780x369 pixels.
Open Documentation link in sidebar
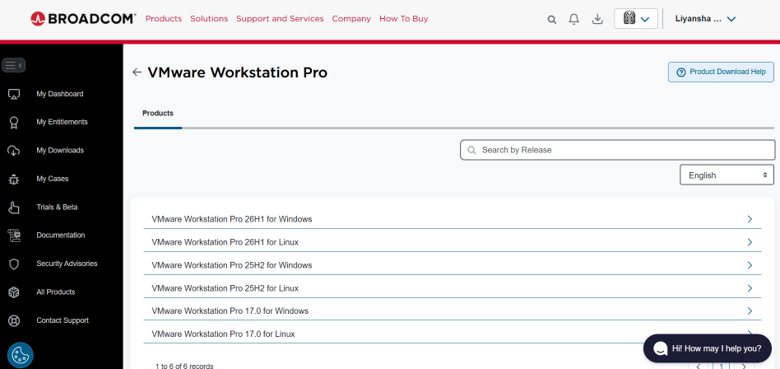tap(60, 235)
